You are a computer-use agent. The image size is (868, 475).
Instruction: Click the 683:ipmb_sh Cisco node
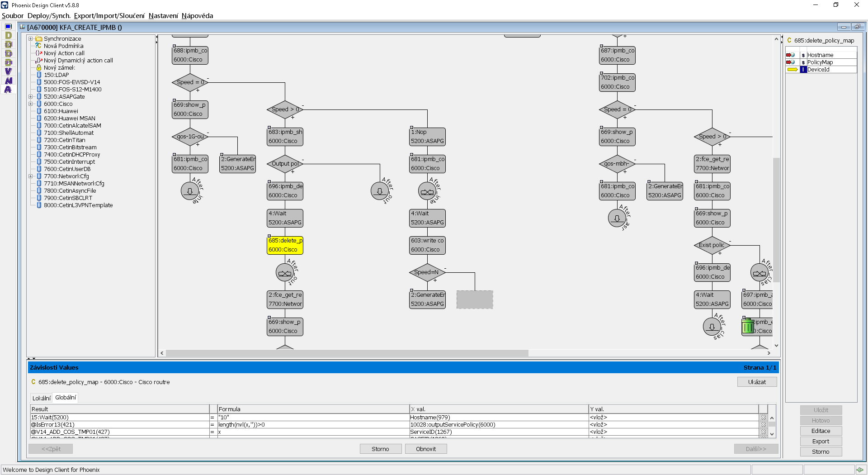tap(285, 137)
